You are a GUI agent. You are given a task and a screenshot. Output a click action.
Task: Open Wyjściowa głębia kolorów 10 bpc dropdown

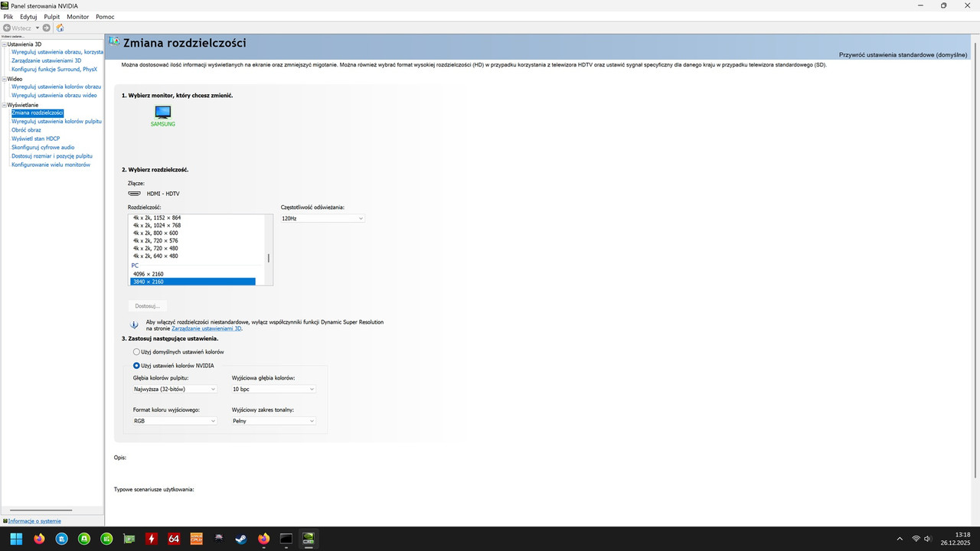pyautogui.click(x=273, y=389)
